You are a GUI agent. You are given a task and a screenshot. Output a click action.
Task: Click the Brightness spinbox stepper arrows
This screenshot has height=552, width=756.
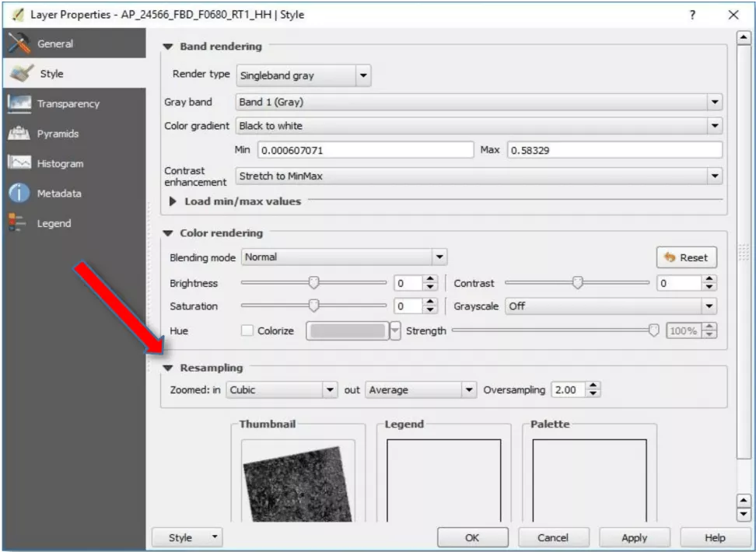click(x=430, y=283)
